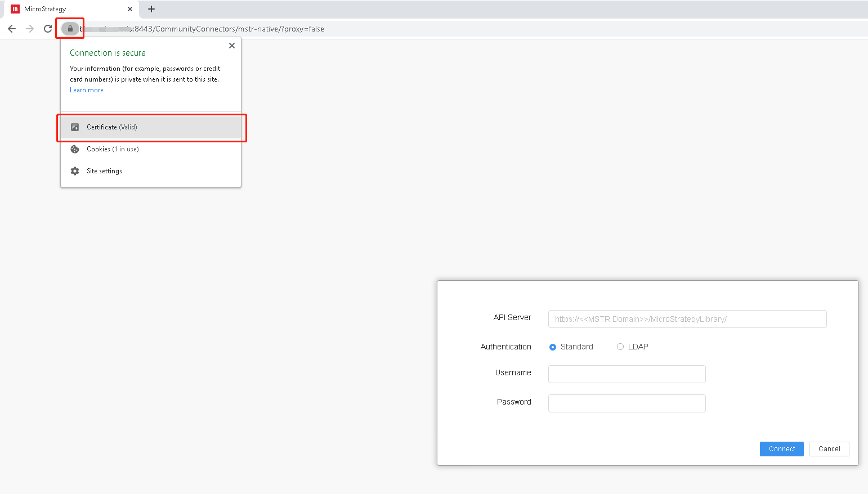Open a new browser tab
The image size is (868, 494).
[151, 9]
